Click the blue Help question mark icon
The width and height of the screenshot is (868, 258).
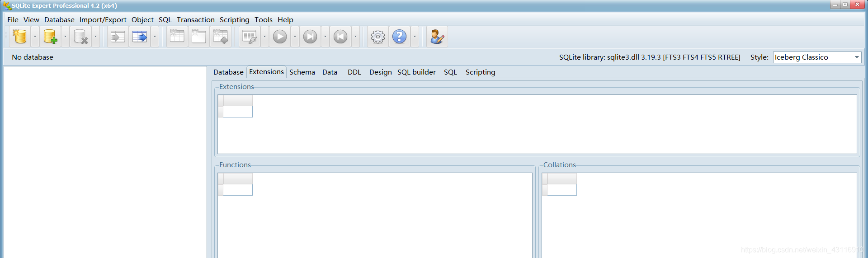click(400, 37)
